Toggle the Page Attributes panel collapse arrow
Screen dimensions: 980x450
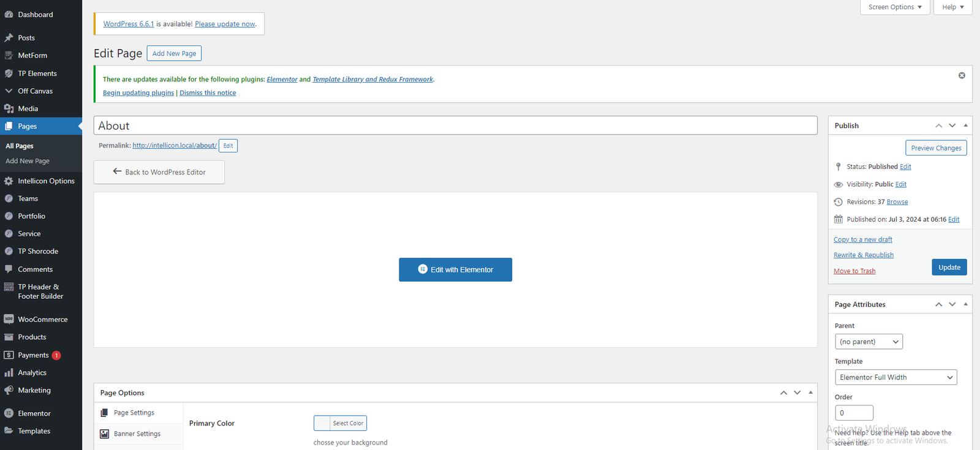[965, 304]
